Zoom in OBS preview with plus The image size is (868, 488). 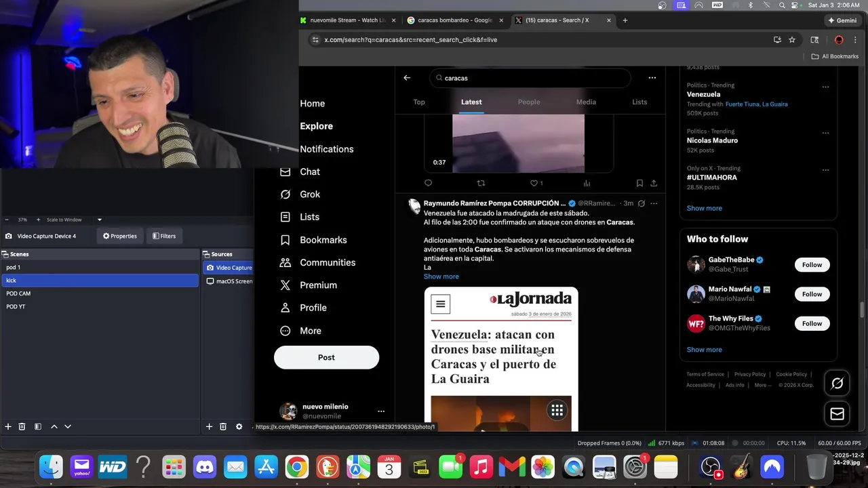[x=38, y=220]
